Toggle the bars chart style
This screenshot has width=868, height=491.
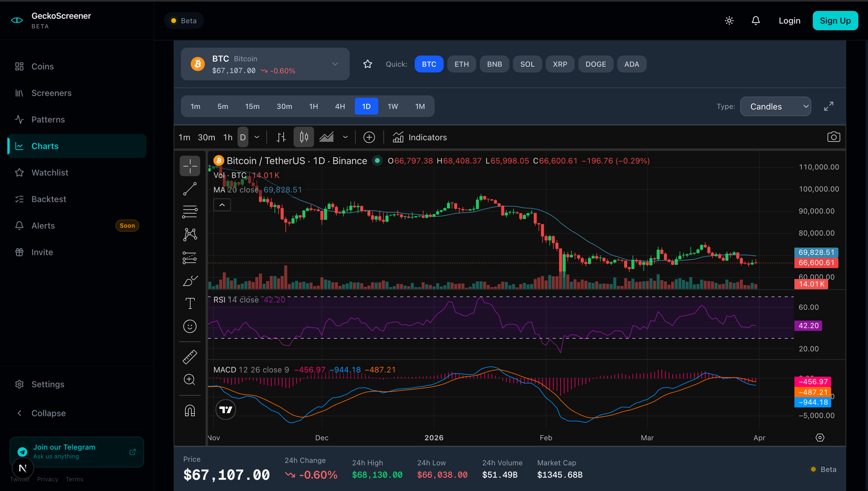coord(281,137)
